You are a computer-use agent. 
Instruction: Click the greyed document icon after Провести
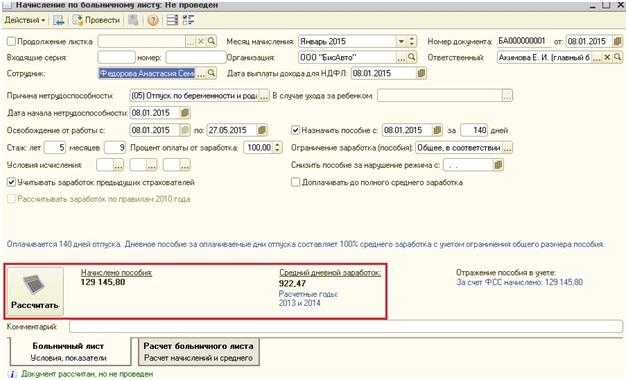coord(133,20)
